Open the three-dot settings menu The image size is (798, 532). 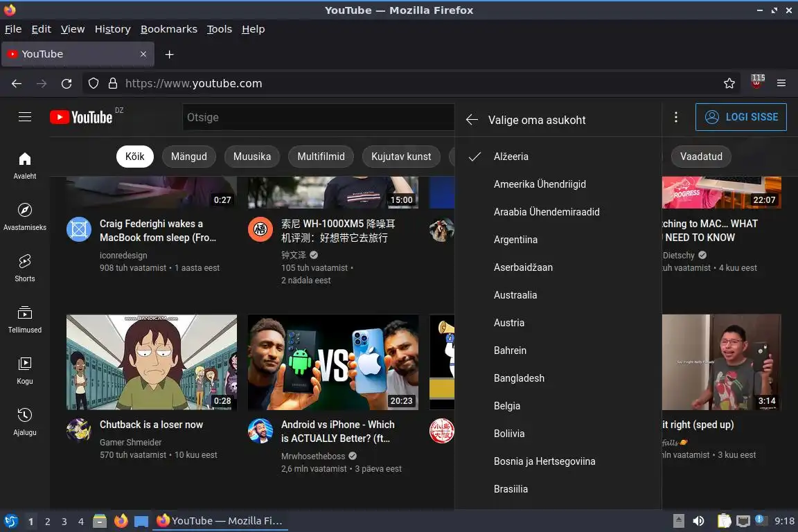676,117
